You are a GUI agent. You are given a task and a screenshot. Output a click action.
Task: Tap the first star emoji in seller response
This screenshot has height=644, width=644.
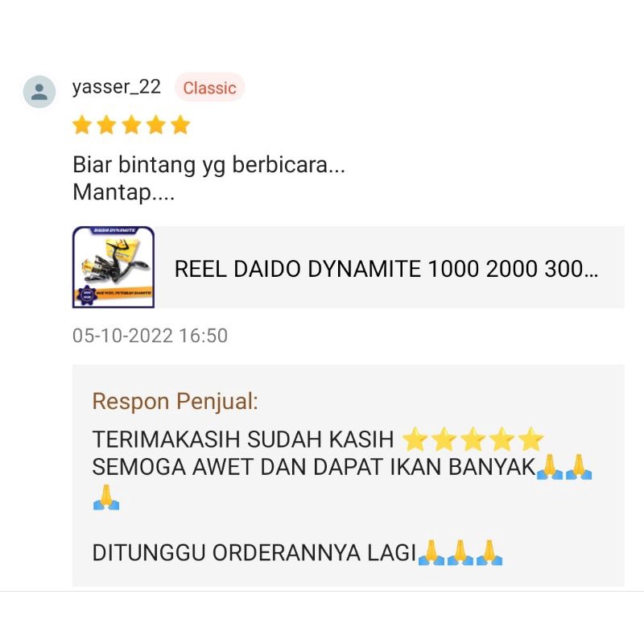[415, 439]
